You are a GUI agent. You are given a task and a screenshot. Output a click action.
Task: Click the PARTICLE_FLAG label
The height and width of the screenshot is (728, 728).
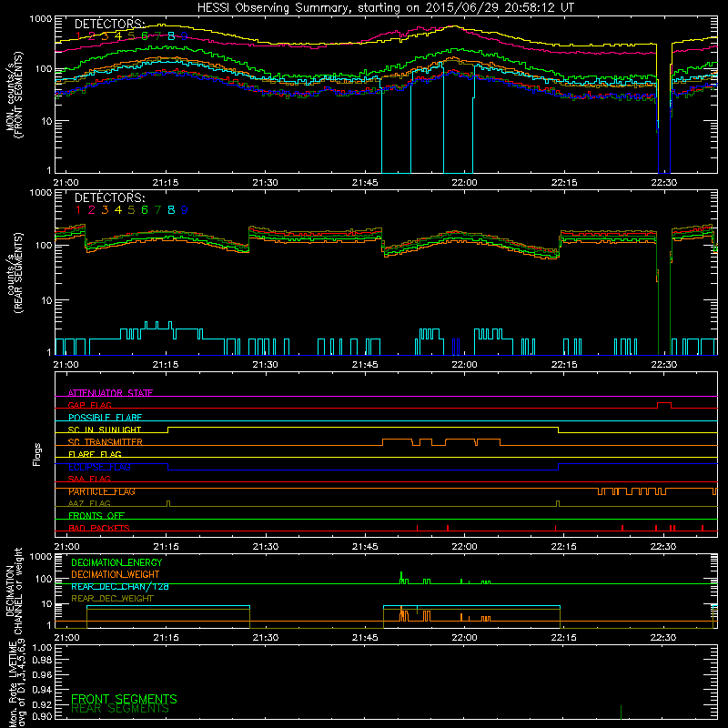click(102, 491)
